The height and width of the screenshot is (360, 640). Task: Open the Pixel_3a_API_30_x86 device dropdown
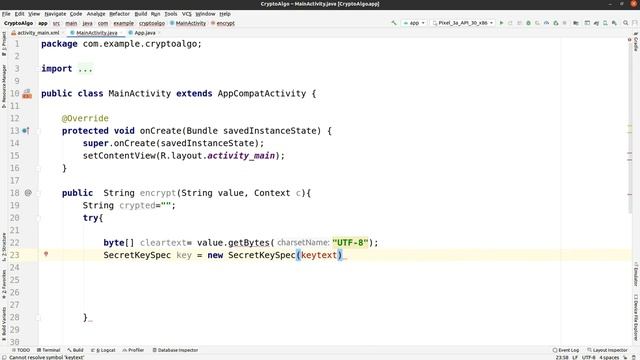(463, 23)
